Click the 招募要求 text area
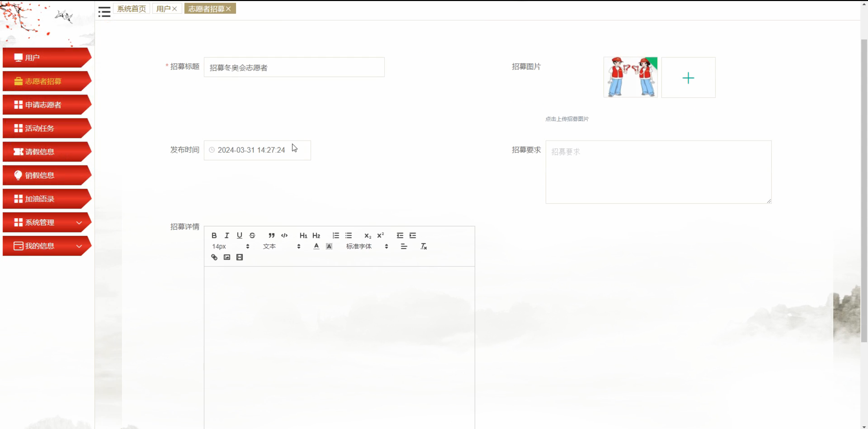The image size is (868, 429). coord(658,172)
